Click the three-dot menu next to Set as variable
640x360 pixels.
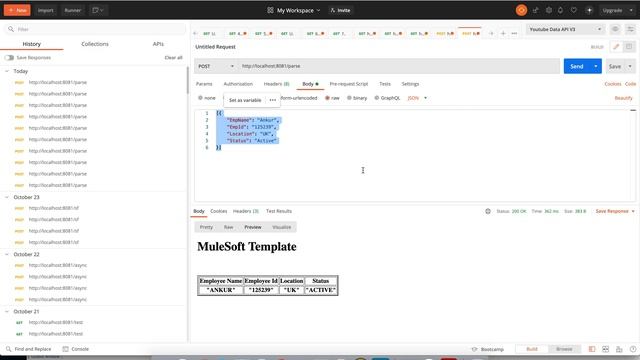click(x=273, y=100)
